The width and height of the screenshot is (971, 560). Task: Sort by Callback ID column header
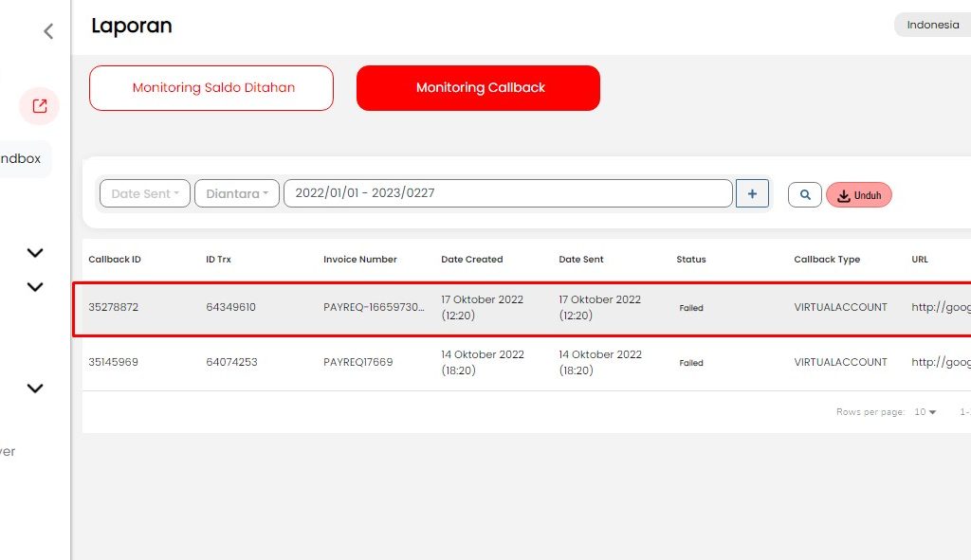pos(115,260)
